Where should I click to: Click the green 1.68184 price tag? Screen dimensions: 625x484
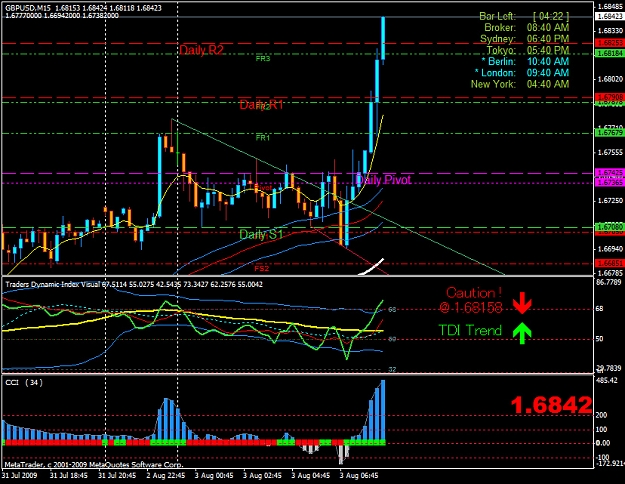tap(609, 53)
